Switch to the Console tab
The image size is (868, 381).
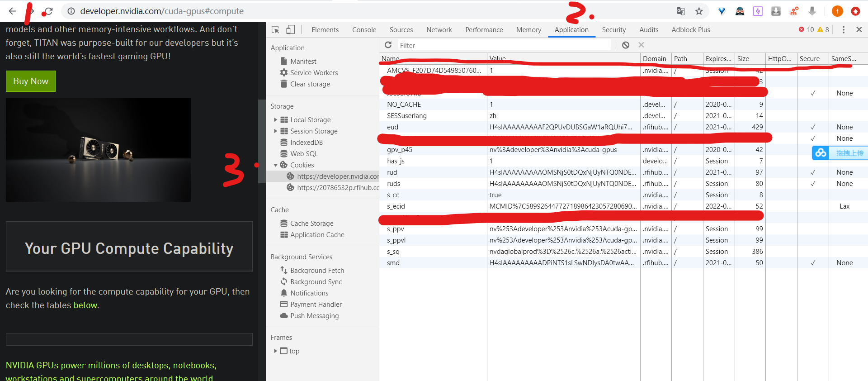pos(364,30)
